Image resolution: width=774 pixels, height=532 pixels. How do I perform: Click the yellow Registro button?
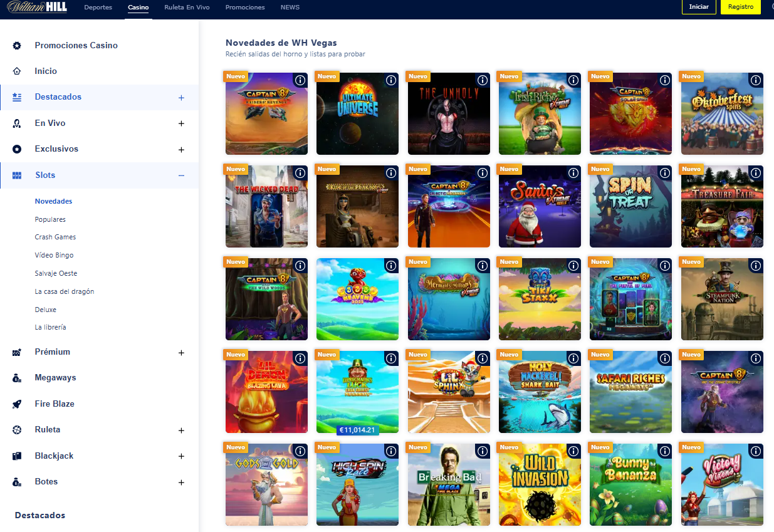(740, 7)
